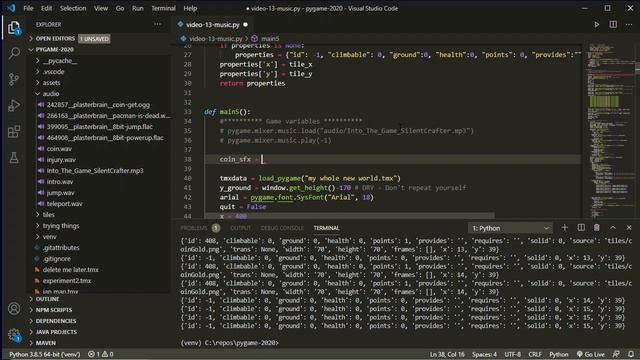The height and width of the screenshot is (360, 640).
Task: Switch to the Debug Console tab
Action: 282,228
